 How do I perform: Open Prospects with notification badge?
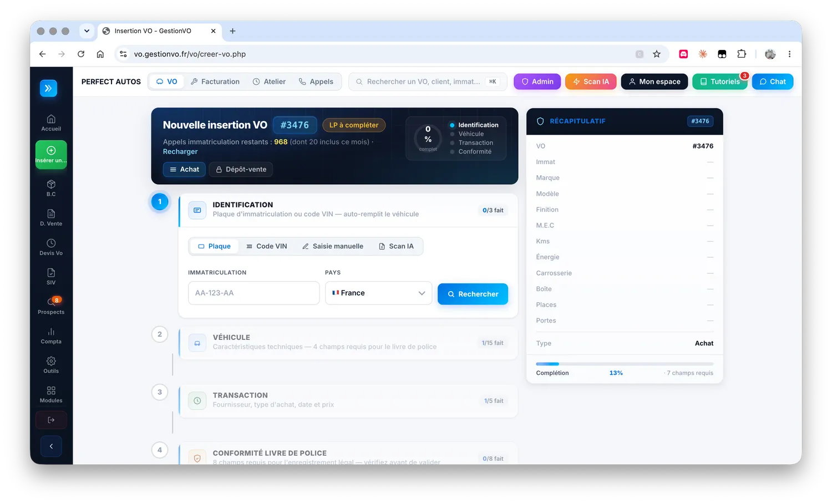[51, 306]
